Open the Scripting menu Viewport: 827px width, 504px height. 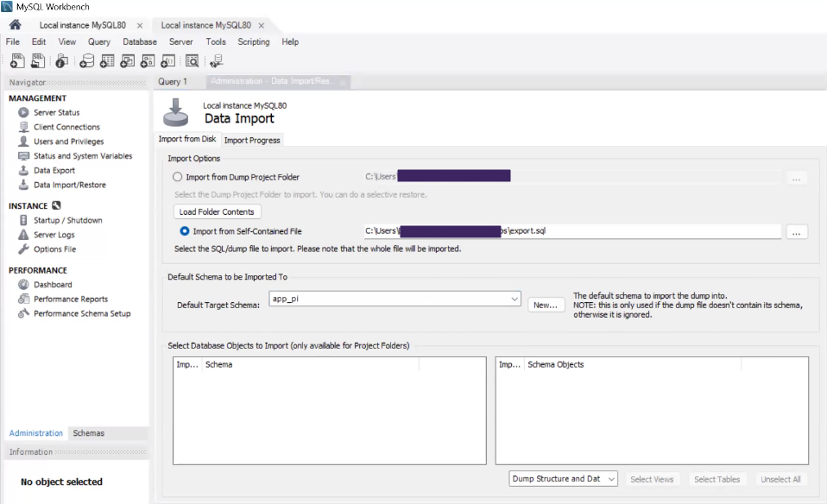(254, 41)
